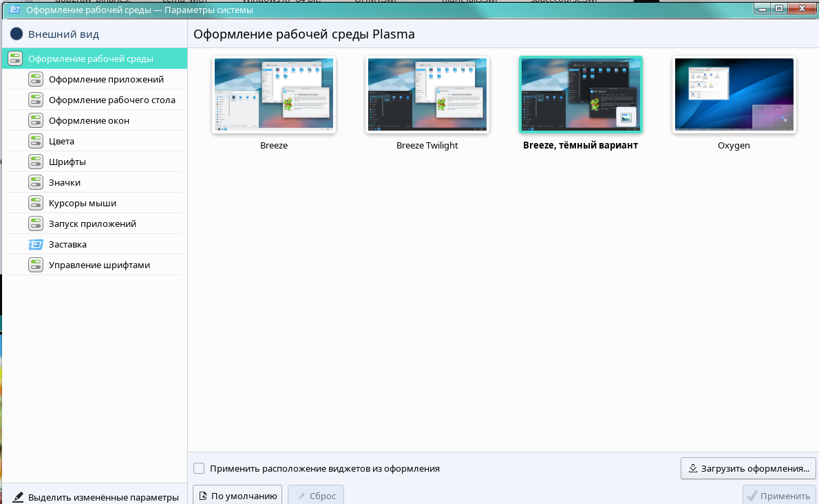819x504 pixels.
Task: Click the Применить button
Action: pos(779,495)
